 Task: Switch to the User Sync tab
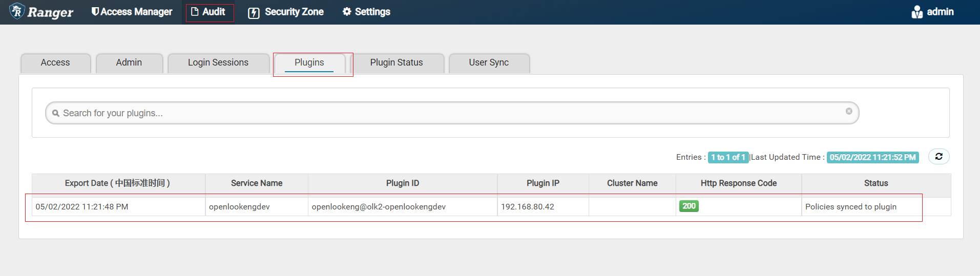[x=488, y=62]
